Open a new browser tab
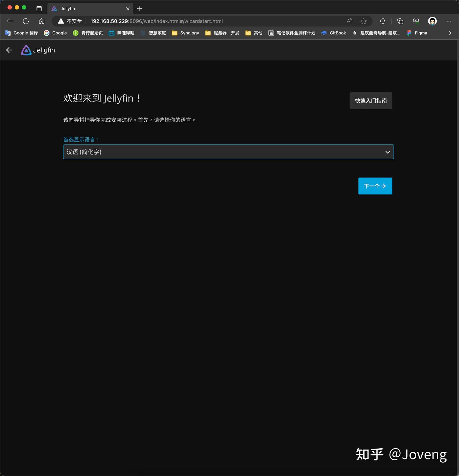Image resolution: width=459 pixels, height=476 pixels. [140, 9]
